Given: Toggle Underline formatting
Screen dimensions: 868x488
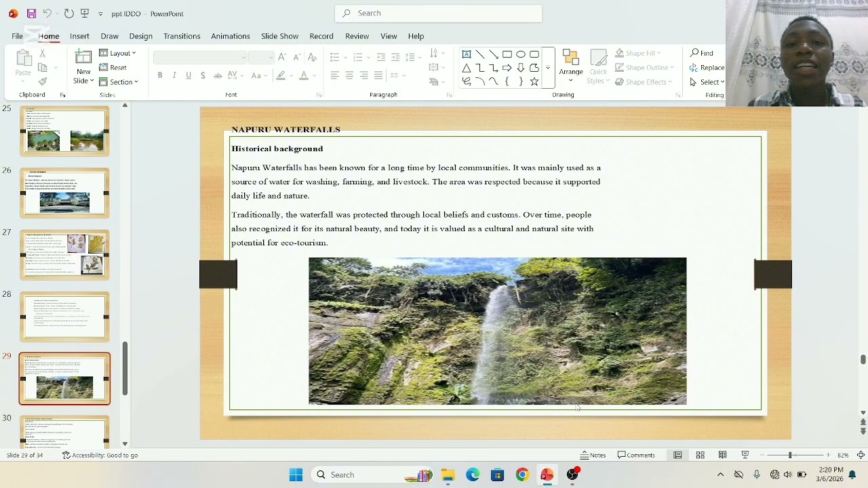Looking at the screenshot, I should (189, 75).
